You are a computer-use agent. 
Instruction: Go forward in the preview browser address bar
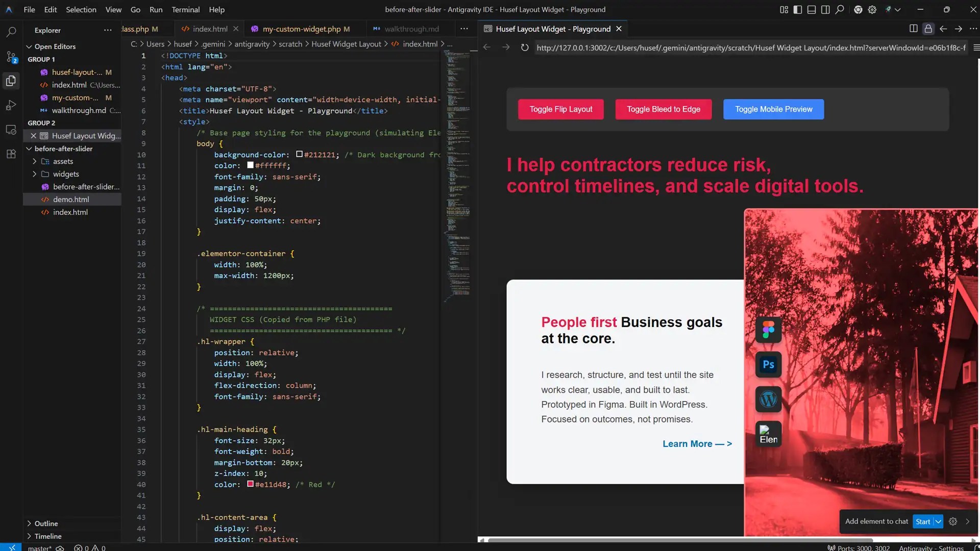pos(506,47)
